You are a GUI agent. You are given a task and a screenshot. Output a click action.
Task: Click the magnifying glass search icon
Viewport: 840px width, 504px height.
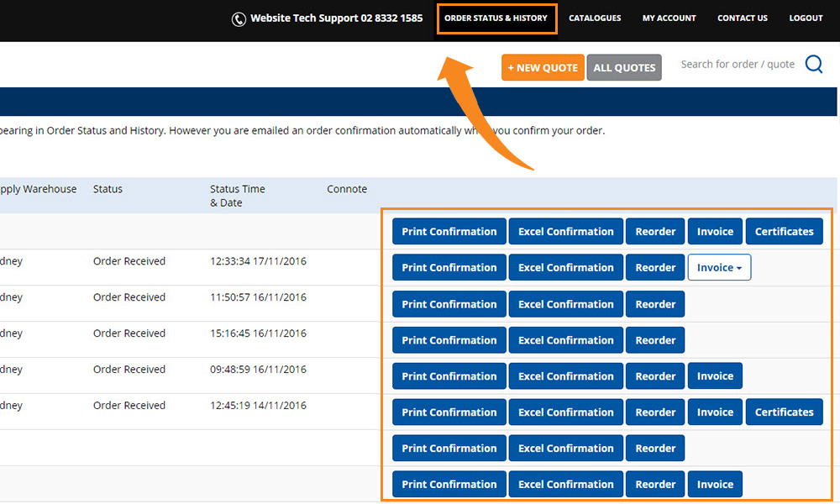813,65
